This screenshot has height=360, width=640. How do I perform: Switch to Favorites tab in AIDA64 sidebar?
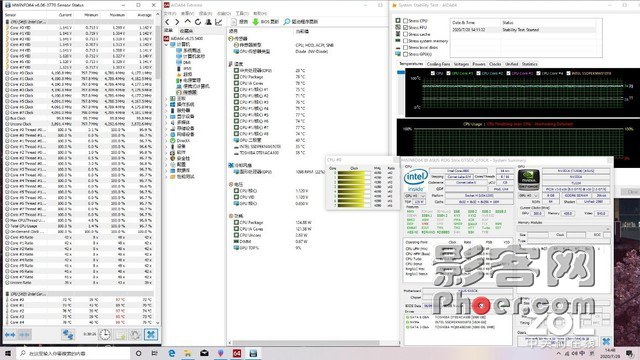point(186,31)
